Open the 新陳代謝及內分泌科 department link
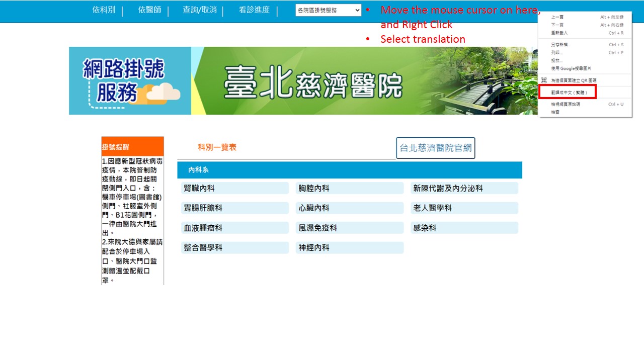 (x=464, y=188)
